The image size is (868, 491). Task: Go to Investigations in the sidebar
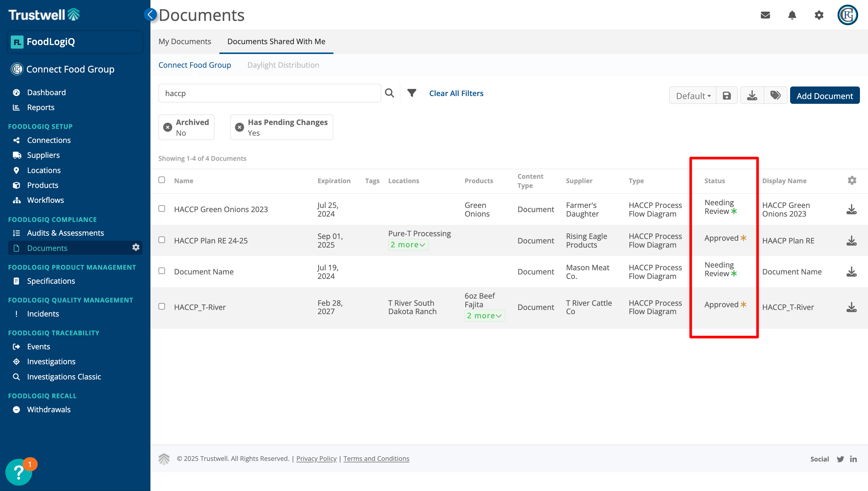51,362
